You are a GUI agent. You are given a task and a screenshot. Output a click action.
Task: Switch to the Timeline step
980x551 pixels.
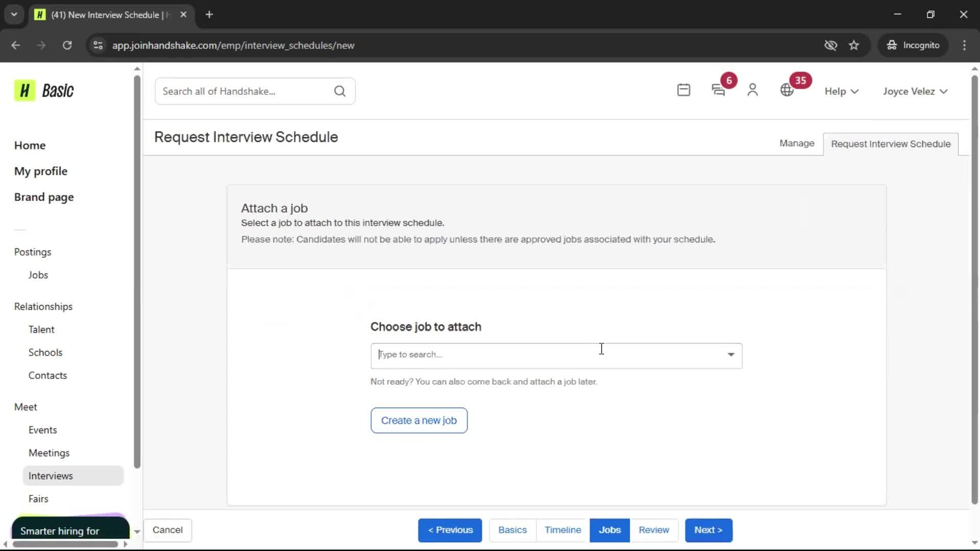click(x=562, y=530)
